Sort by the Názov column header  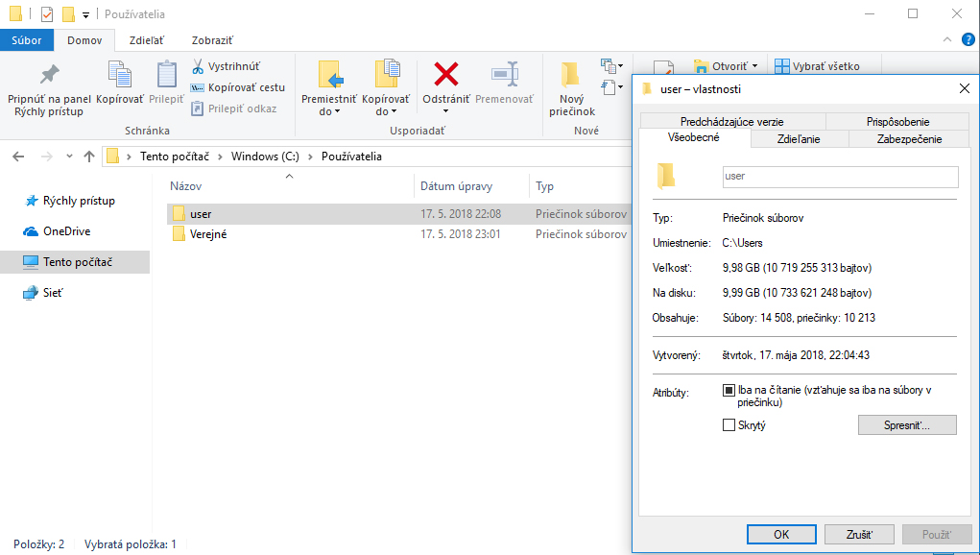pyautogui.click(x=185, y=186)
